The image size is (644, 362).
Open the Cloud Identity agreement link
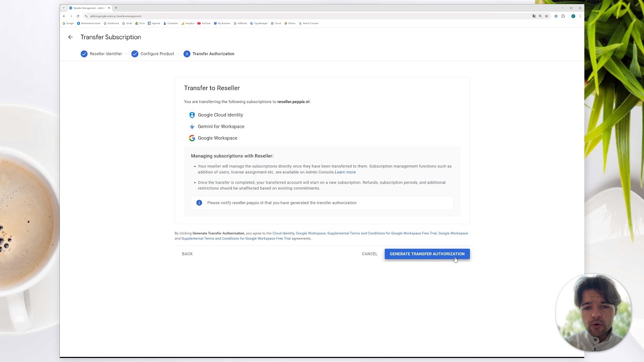283,233
